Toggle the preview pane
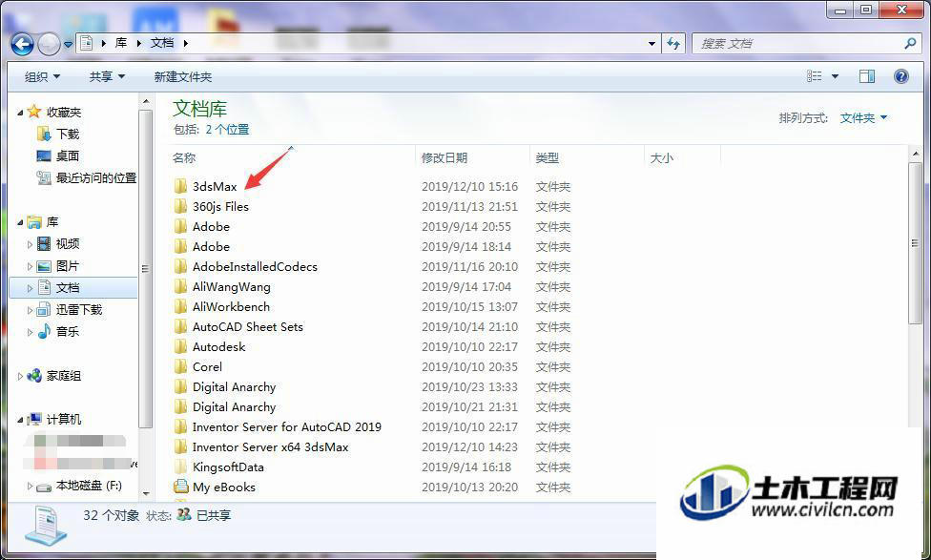This screenshot has height=560, width=931. click(867, 76)
